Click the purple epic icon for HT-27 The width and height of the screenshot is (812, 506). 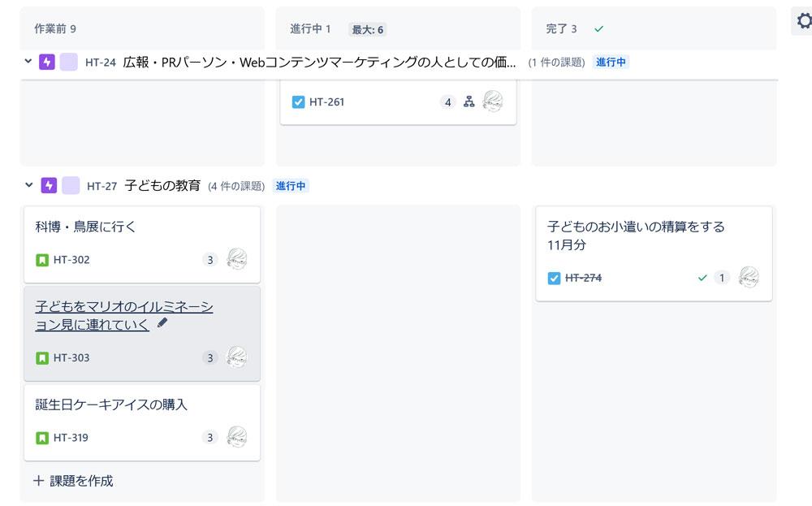click(49, 185)
